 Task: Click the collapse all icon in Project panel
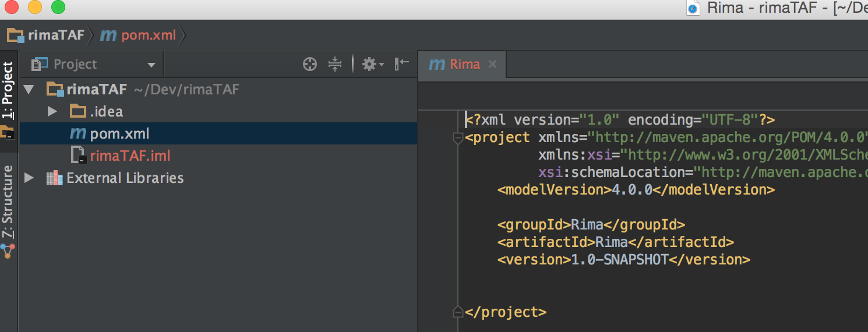[x=335, y=64]
